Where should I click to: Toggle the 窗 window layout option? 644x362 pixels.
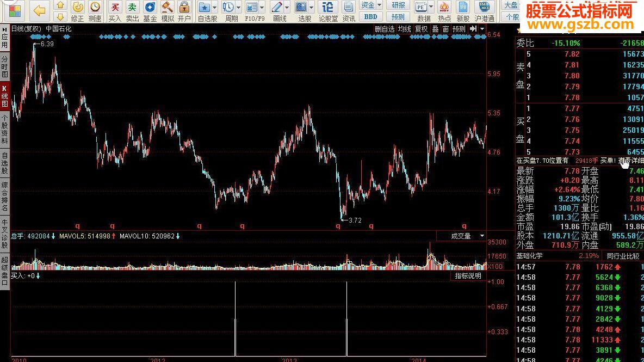pyautogui.click(x=445, y=29)
